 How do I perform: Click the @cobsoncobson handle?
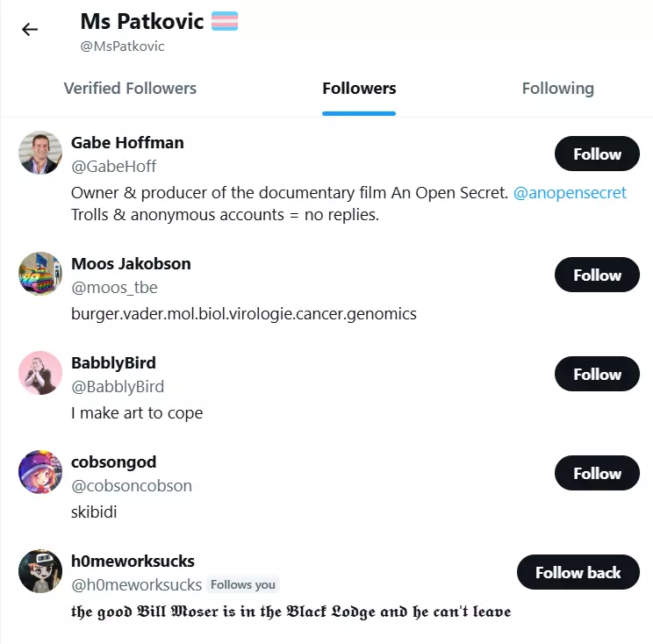131,486
